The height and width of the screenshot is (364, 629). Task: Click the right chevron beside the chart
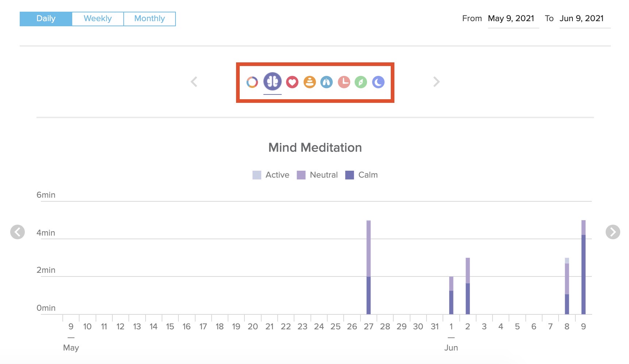point(612,233)
